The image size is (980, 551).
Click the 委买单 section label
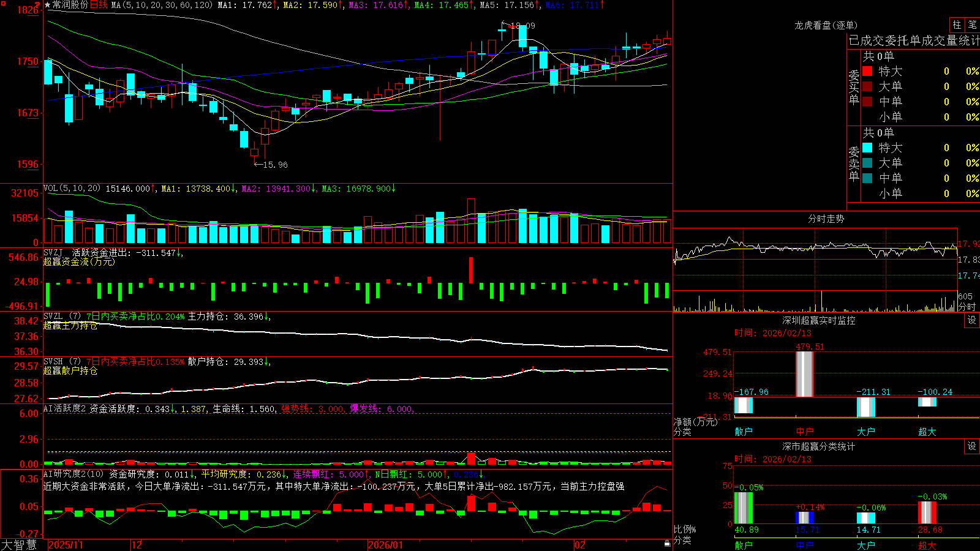point(854,87)
